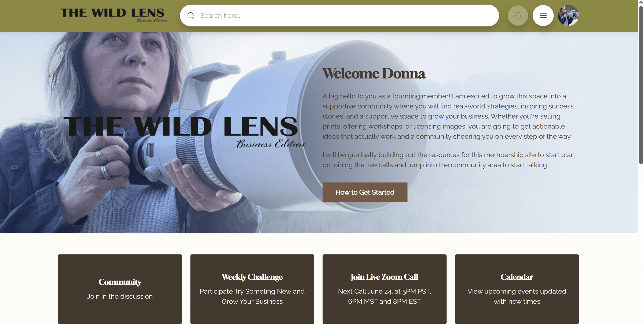Open the hamburger menu icon
Viewport: 644px width, 324px height.
[543, 16]
